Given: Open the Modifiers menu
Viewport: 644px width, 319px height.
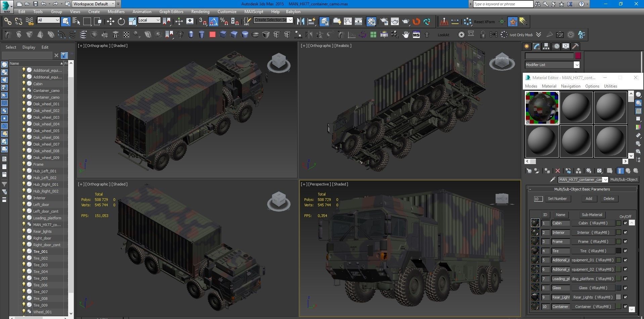Looking at the screenshot, I should (116, 12).
